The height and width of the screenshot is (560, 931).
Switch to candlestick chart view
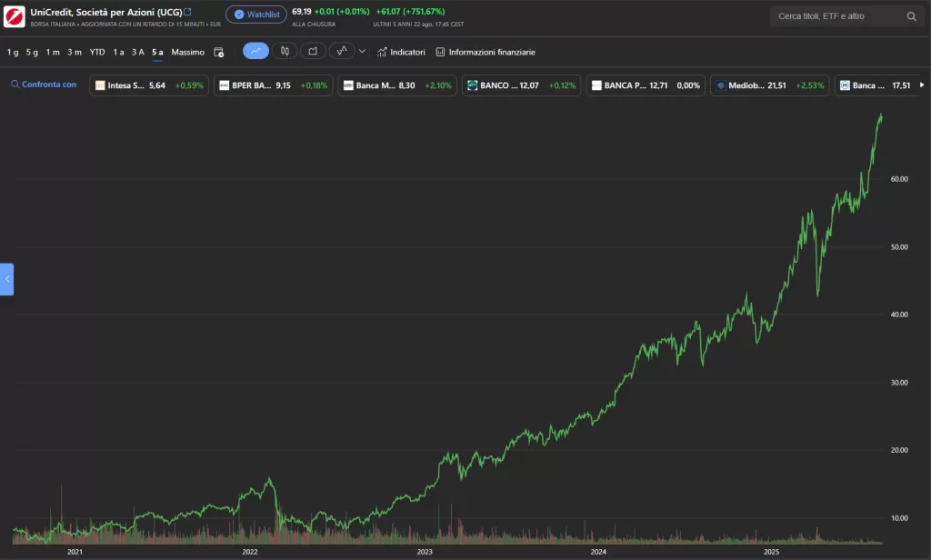click(285, 52)
